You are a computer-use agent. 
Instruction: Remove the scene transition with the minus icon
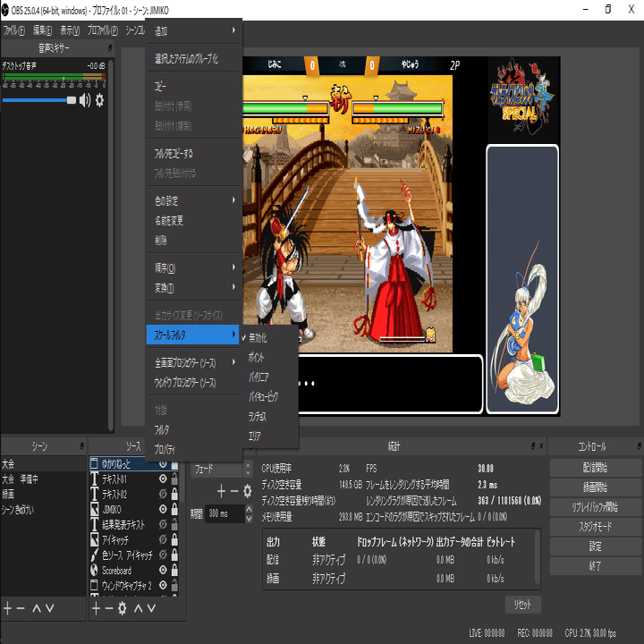[x=234, y=491]
